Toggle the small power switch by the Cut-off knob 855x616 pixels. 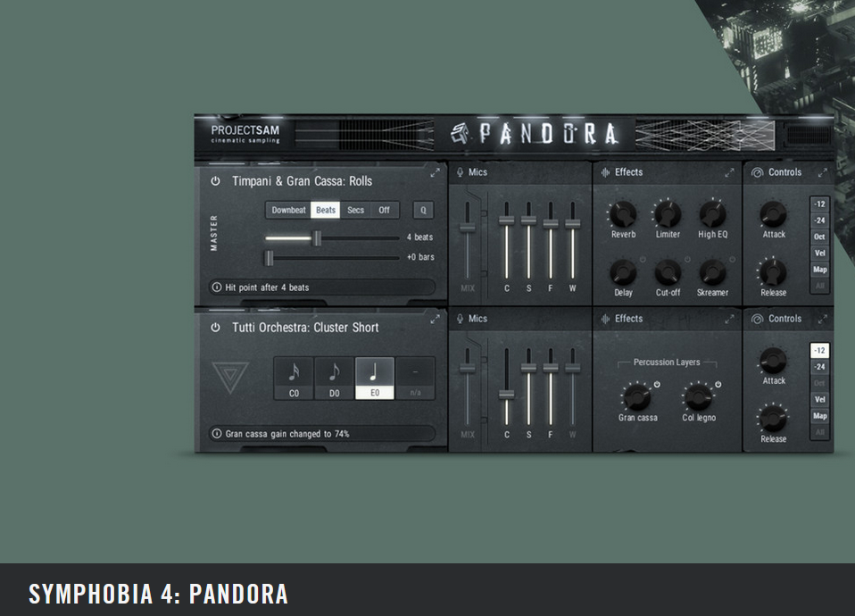(x=687, y=259)
